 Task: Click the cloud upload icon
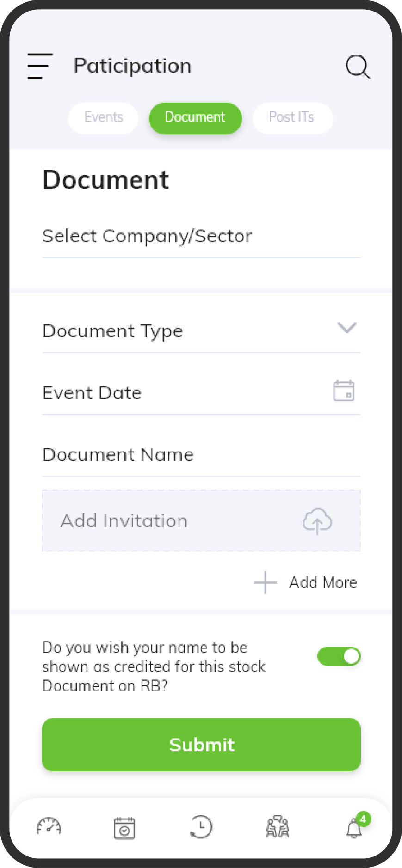pos(317,521)
